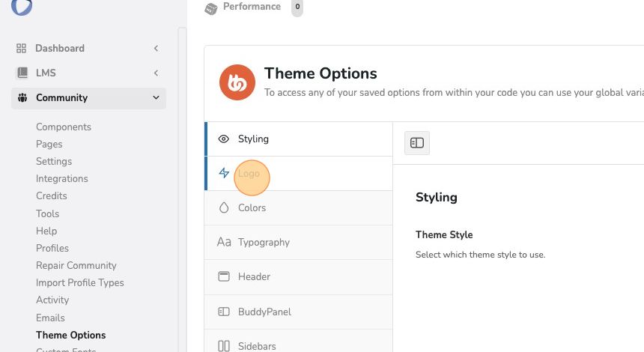
Task: Open Import Profile Types link
Action: click(x=79, y=282)
